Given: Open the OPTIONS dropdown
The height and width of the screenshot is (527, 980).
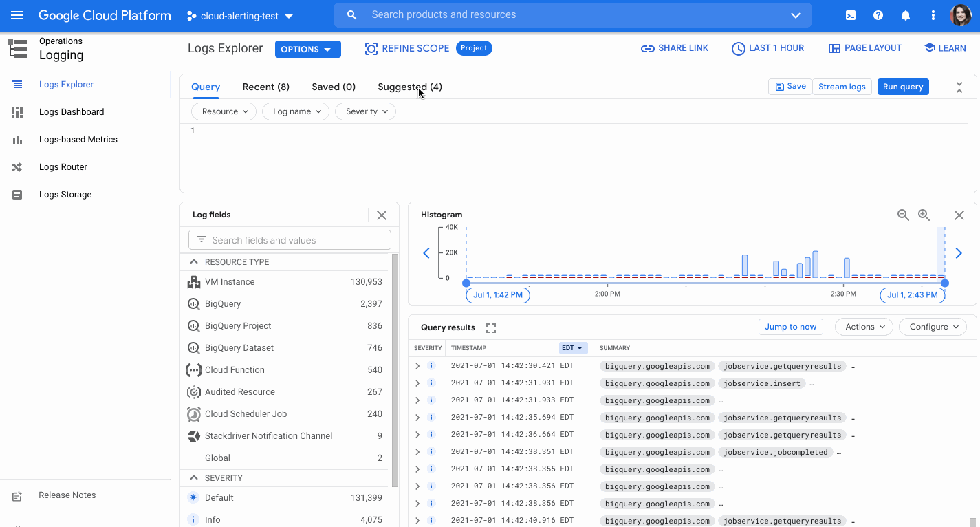Looking at the screenshot, I should point(307,49).
